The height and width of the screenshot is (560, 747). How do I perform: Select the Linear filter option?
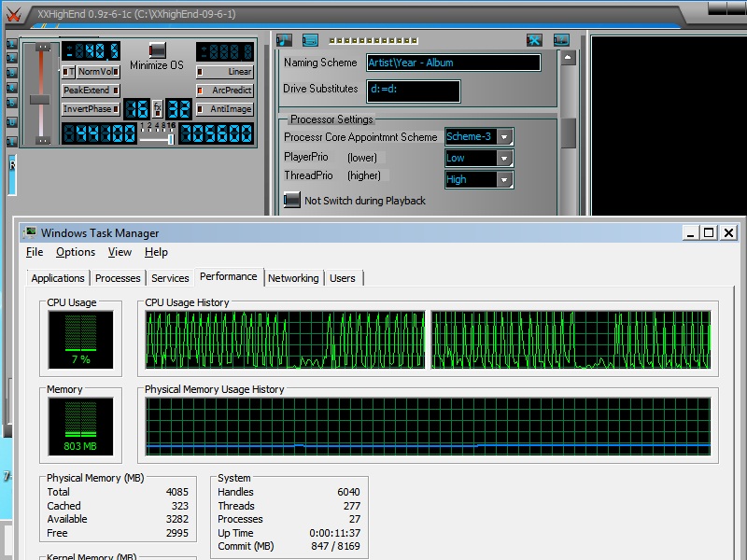[x=224, y=72]
